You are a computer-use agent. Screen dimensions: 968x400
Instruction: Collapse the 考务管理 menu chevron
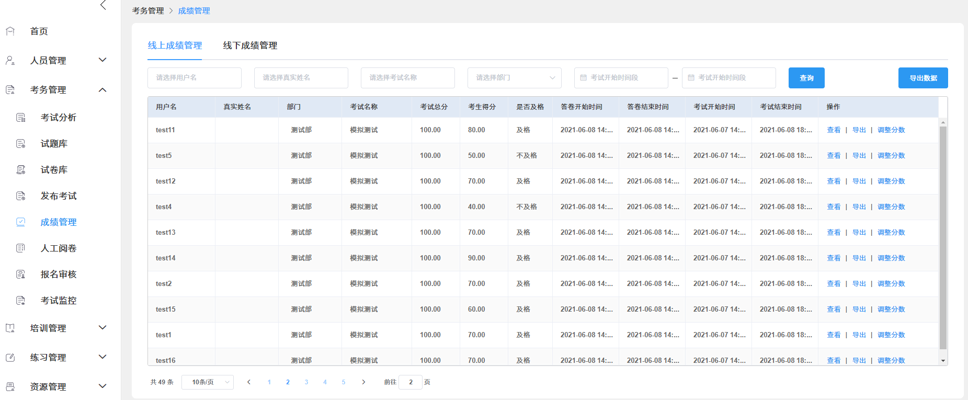(x=102, y=90)
